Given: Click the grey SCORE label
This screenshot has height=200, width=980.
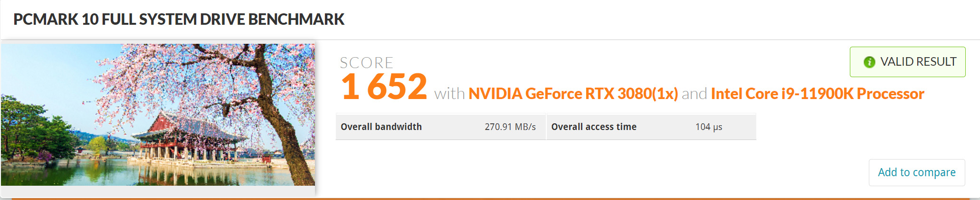Looking at the screenshot, I should point(366,62).
